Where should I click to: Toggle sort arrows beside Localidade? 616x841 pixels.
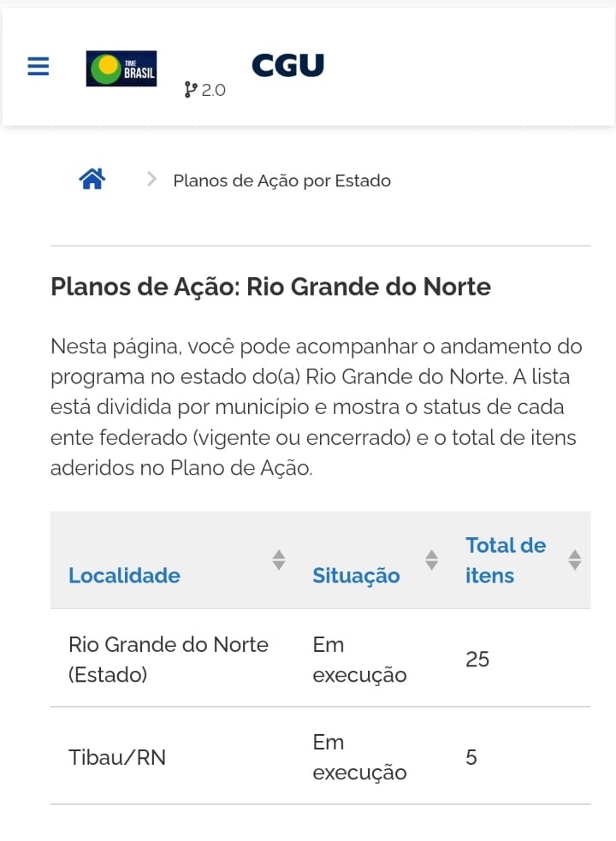click(278, 560)
